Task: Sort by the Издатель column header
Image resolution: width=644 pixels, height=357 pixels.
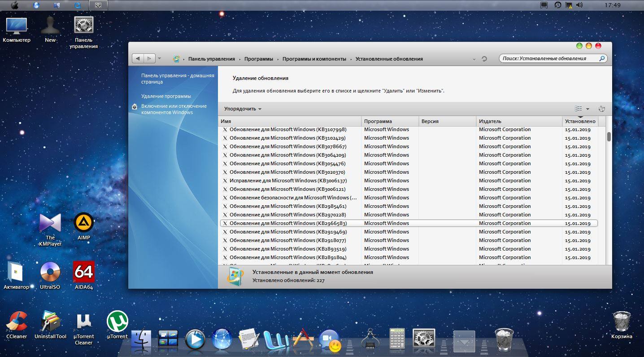Action: click(x=519, y=121)
